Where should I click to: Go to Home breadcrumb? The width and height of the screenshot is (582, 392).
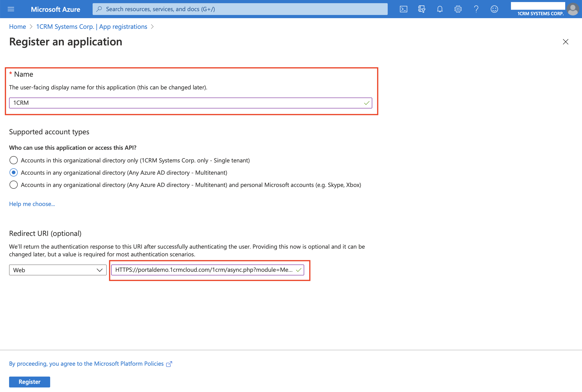click(17, 27)
